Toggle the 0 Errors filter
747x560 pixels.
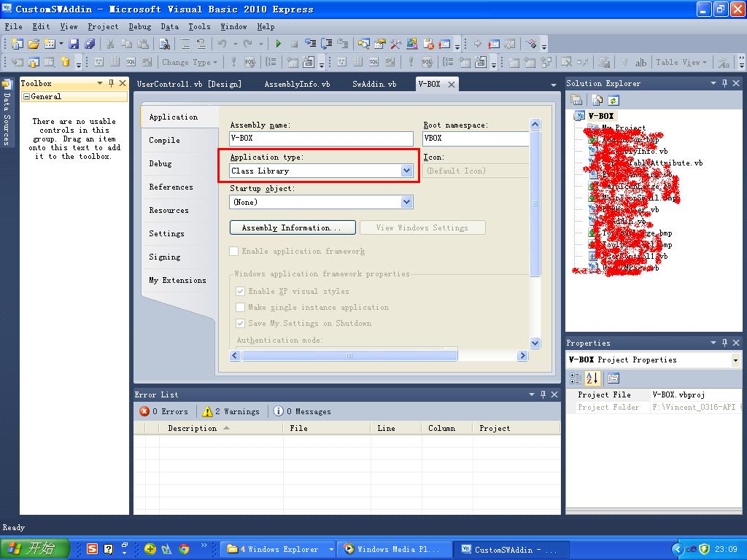click(x=164, y=411)
